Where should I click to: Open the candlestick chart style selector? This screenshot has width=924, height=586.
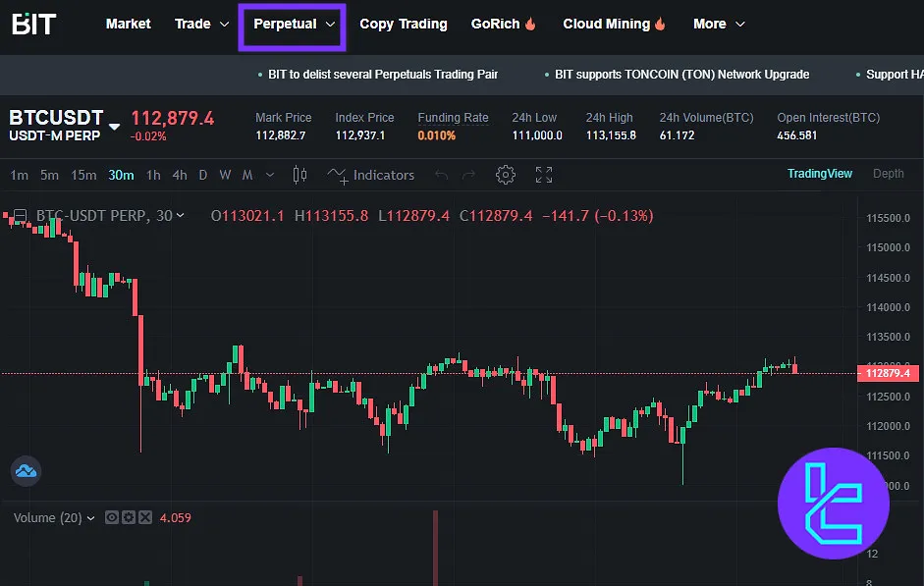point(300,175)
